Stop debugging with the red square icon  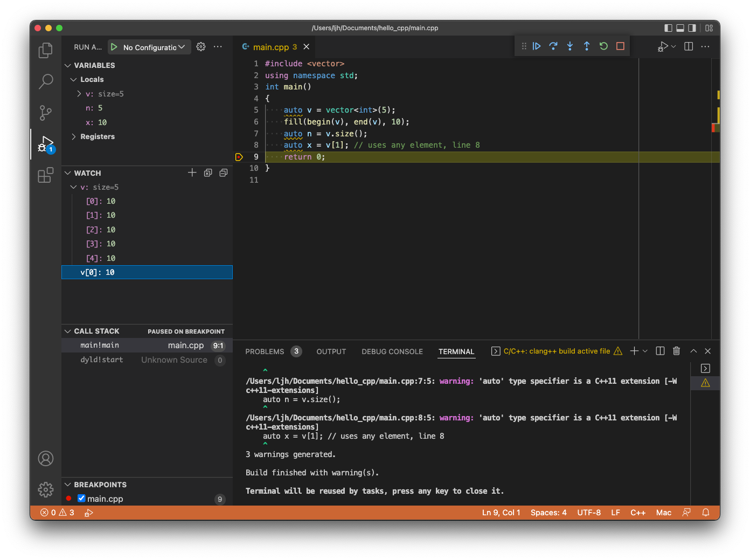(x=620, y=46)
